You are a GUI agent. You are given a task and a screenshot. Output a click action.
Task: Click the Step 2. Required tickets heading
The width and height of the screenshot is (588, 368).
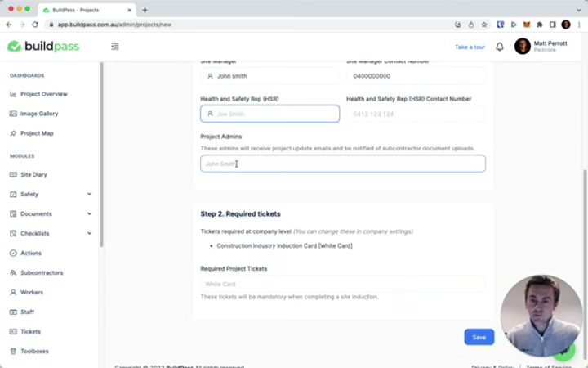240,213
